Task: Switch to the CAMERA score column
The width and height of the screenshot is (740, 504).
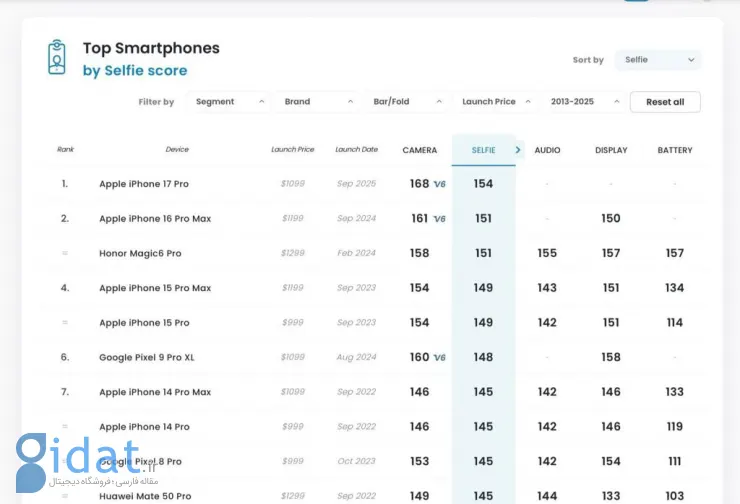Action: 419,150
